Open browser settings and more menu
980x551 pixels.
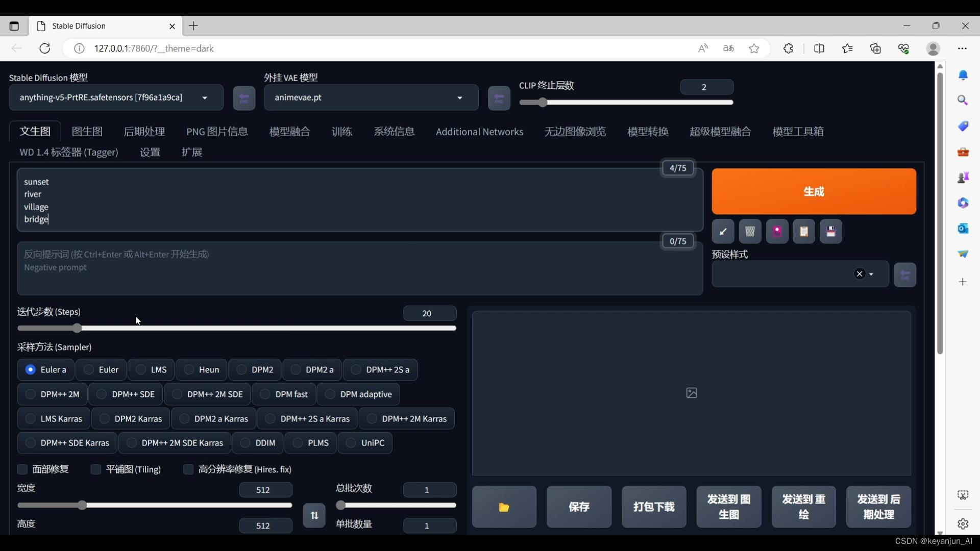962,48
